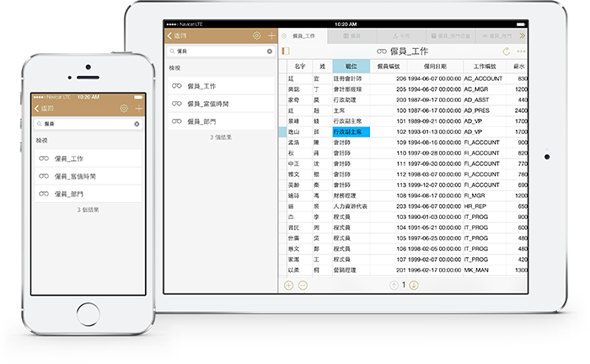
Task: Clear the iPad sidebar search text
Action: [x=270, y=51]
